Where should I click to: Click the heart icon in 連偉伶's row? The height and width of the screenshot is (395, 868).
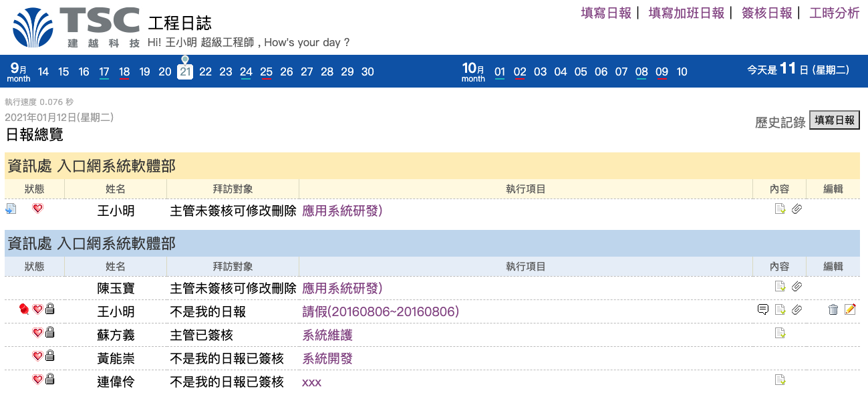(x=37, y=380)
